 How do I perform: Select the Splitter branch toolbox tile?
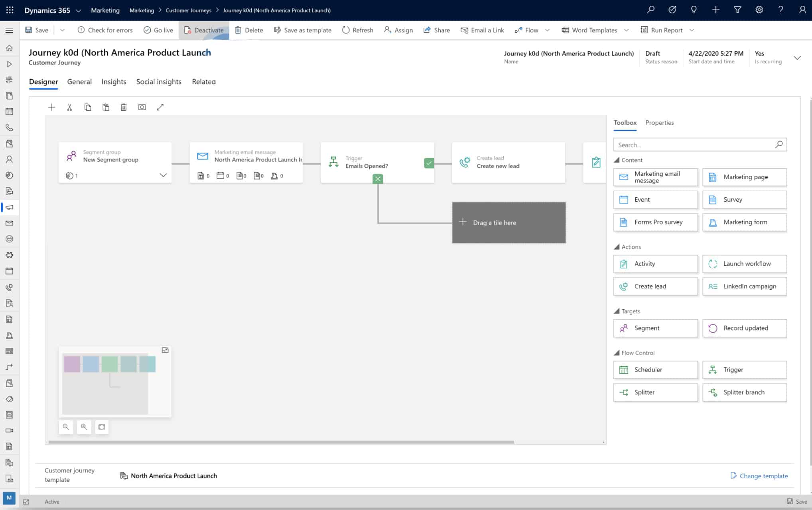(745, 392)
